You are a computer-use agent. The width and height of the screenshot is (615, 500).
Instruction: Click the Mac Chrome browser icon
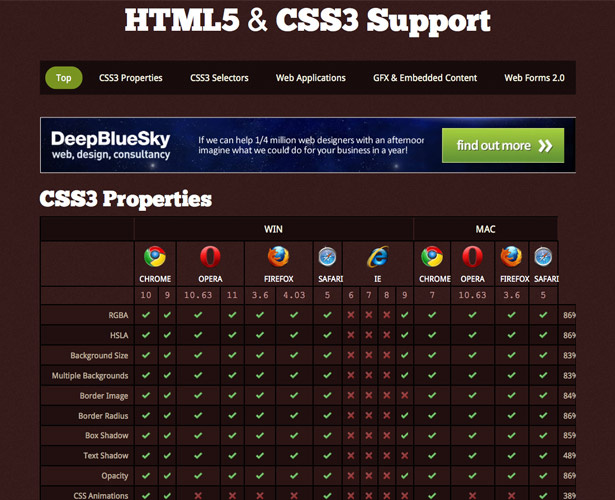tap(432, 256)
